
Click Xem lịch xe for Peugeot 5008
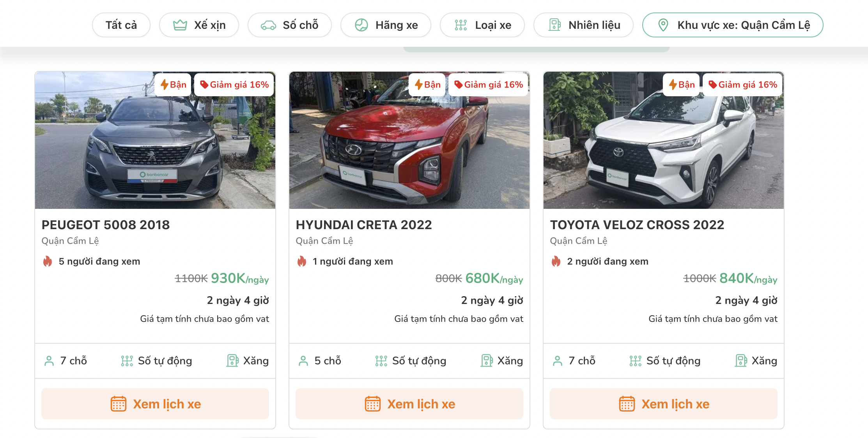point(155,404)
